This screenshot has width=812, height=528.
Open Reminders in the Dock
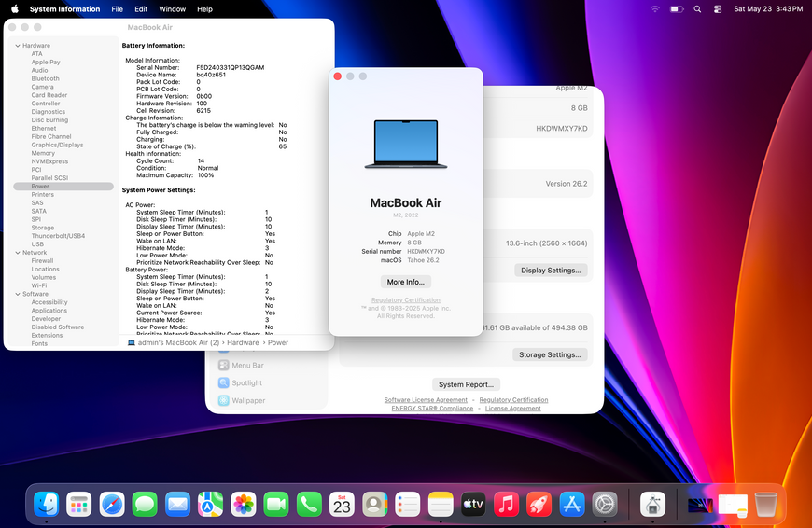click(x=408, y=504)
